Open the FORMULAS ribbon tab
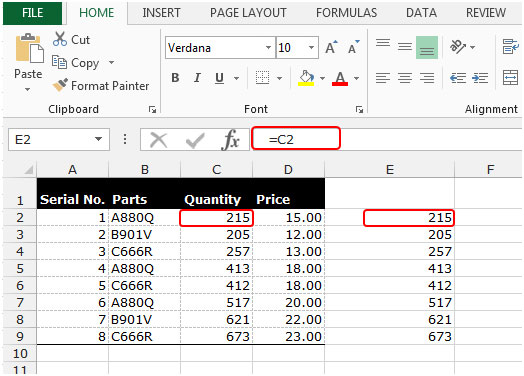Viewport: 524px width, 376px height. (x=347, y=13)
